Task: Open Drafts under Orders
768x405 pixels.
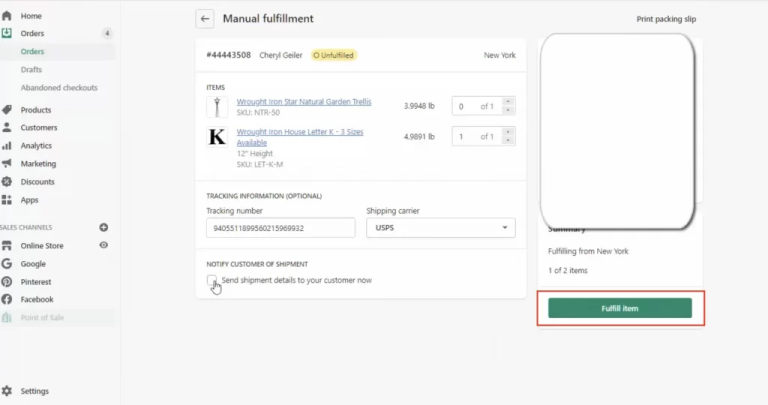Action: (31, 70)
